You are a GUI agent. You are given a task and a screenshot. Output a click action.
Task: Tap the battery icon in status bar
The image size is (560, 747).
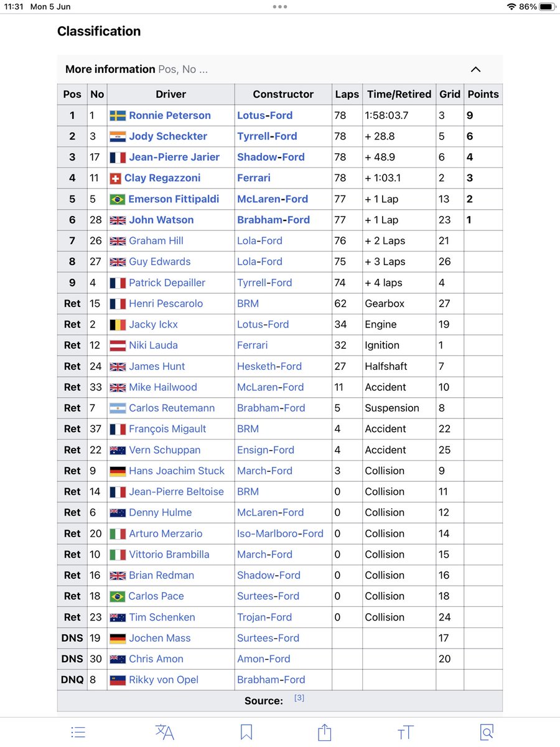546,7
